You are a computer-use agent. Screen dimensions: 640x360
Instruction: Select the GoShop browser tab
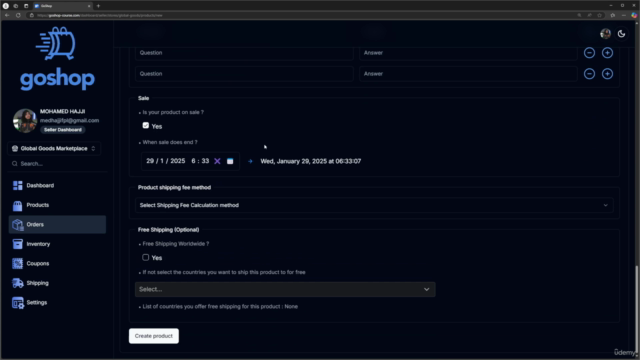[62, 6]
